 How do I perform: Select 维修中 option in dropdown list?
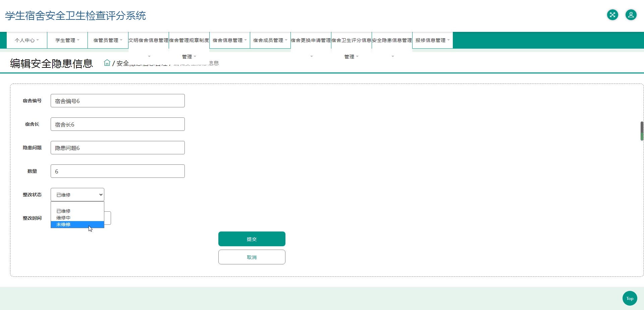[77, 218]
